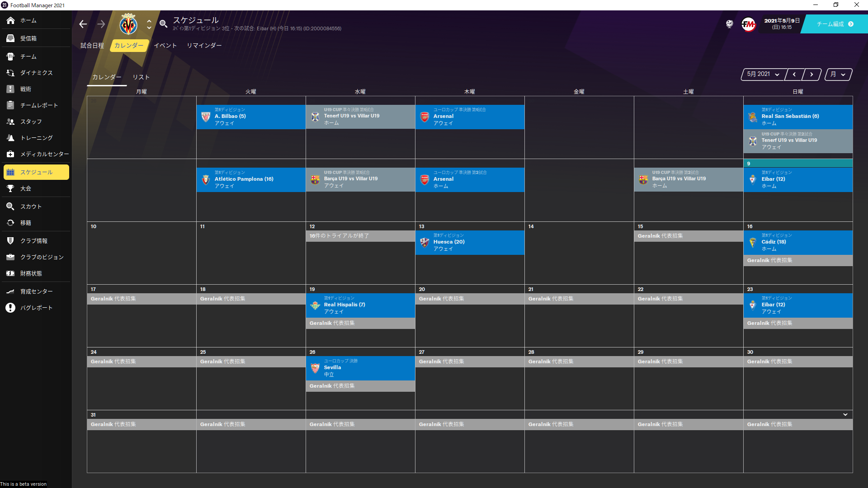Open Tenerf U19 vs Villar U19 home match
This screenshot has width=868, height=488.
tap(360, 117)
